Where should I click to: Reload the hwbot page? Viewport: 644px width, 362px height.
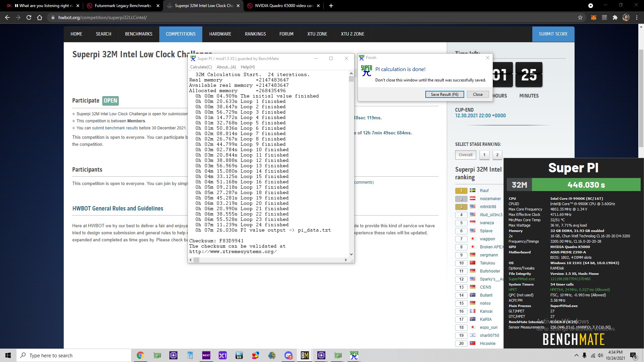pyautogui.click(x=29, y=17)
